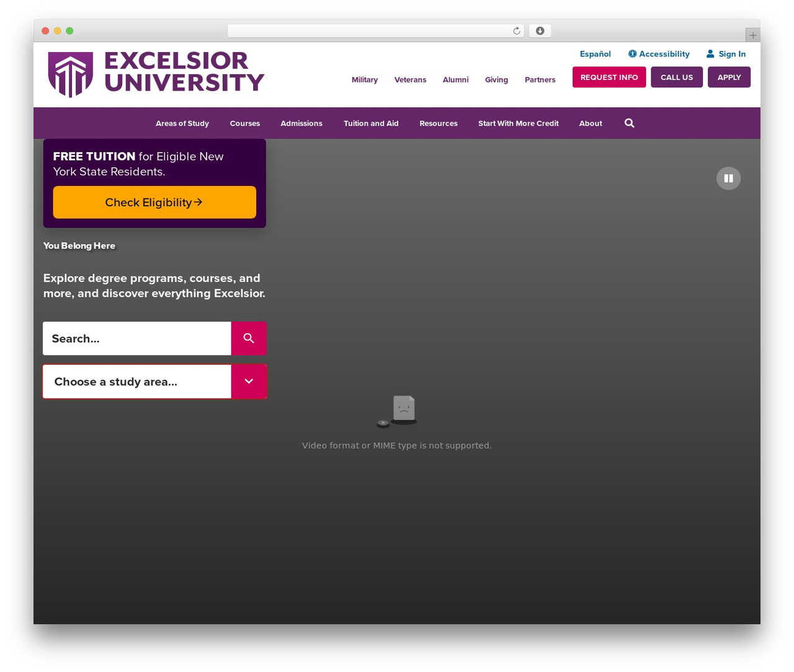Click the FREE TUITION banner text

pyautogui.click(x=138, y=164)
